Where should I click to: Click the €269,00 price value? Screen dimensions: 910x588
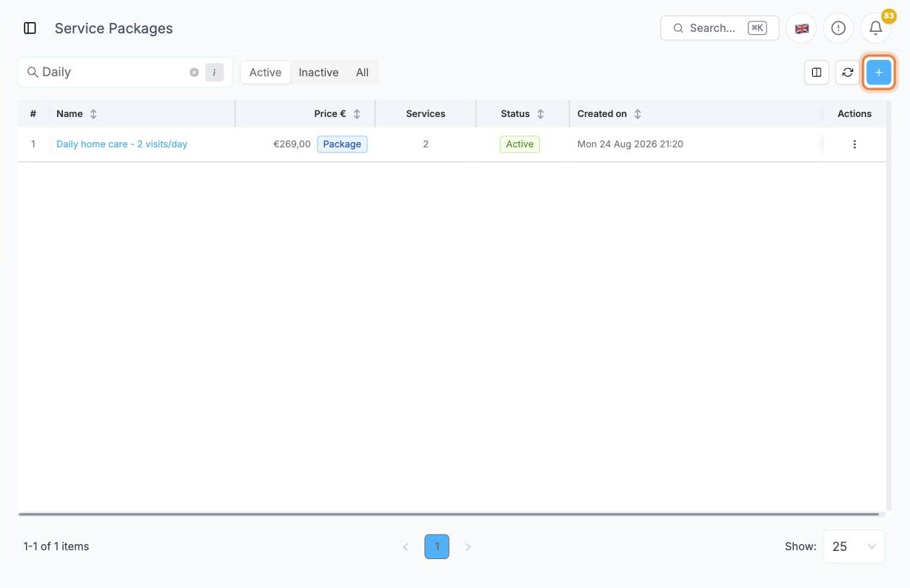(292, 144)
